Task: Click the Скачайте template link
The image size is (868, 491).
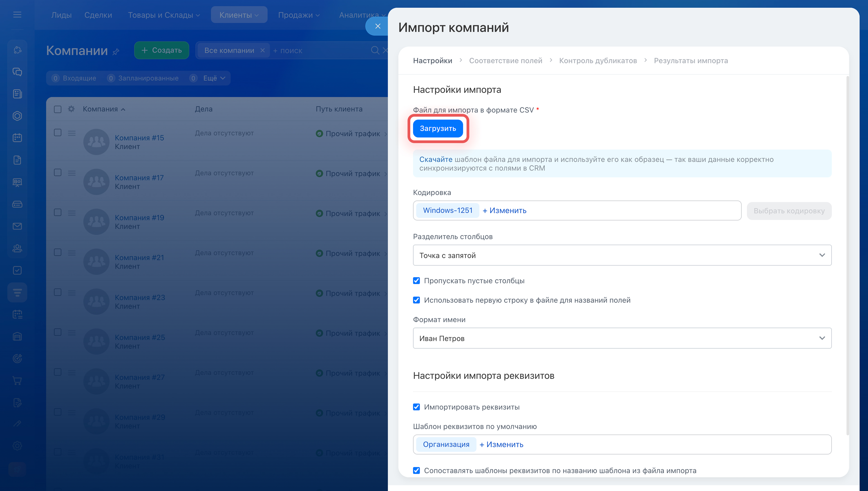Action: pos(436,159)
